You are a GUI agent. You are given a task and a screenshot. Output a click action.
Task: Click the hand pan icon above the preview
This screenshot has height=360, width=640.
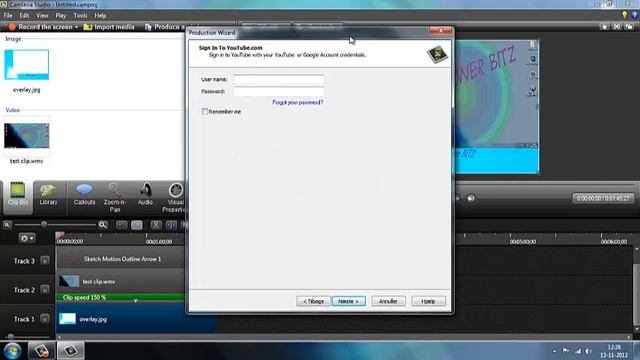click(604, 27)
